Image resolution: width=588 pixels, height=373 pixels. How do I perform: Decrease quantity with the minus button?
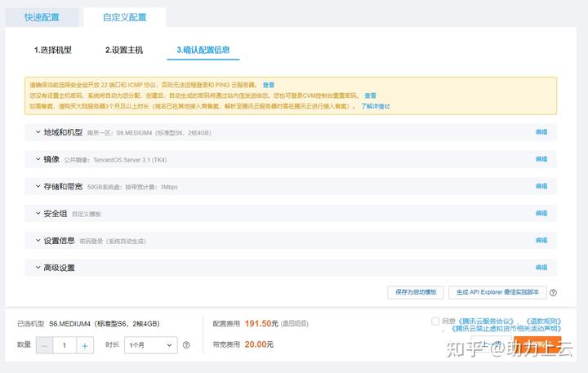click(44, 345)
